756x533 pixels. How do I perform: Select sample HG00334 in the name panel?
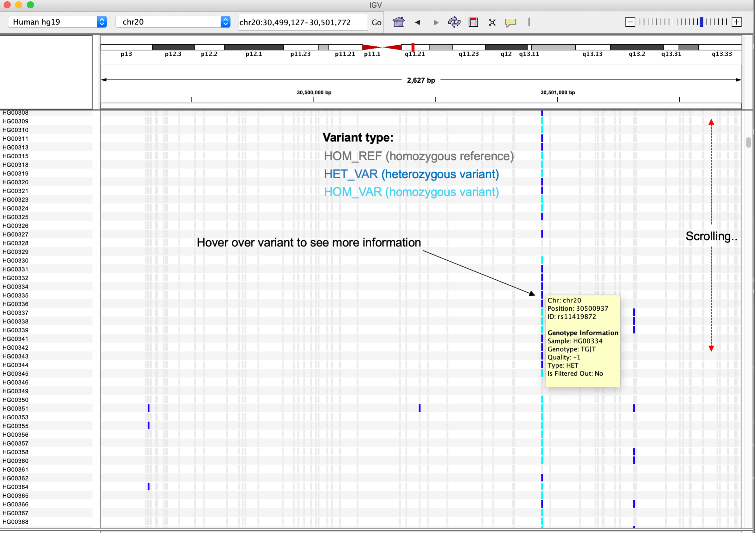16,287
